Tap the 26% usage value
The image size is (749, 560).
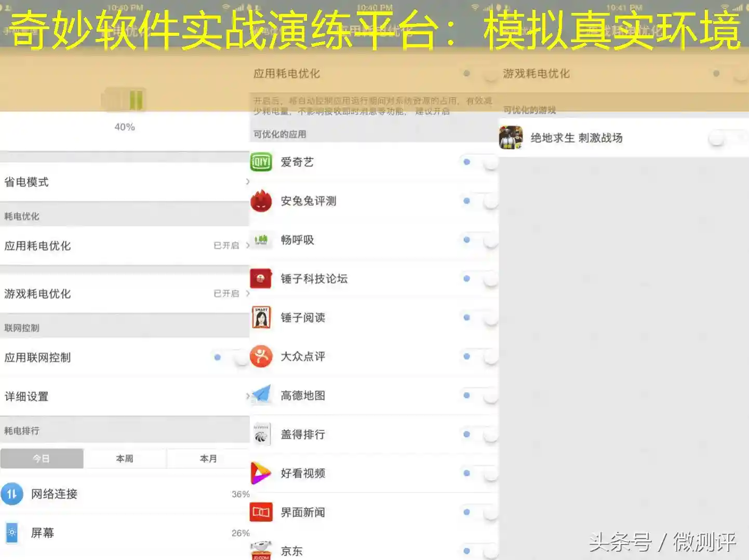pos(240,533)
